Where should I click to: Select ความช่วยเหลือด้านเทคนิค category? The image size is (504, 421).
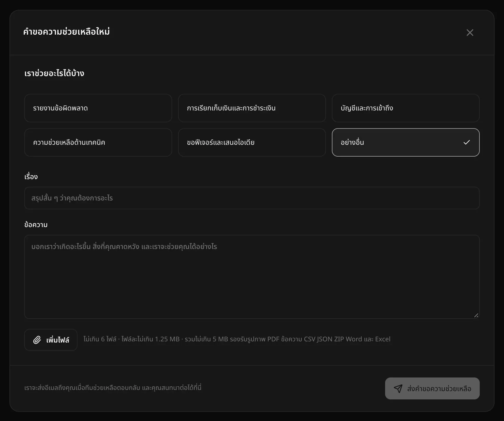coord(98,142)
